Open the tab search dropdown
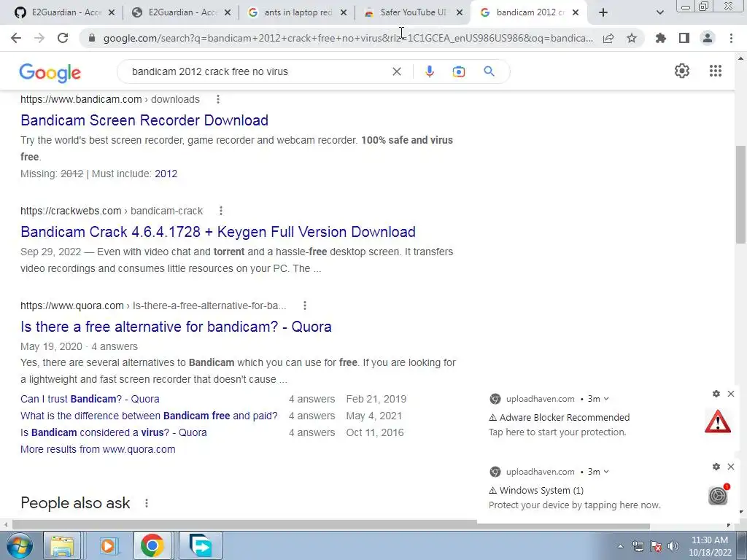747x560 pixels. [x=659, y=12]
